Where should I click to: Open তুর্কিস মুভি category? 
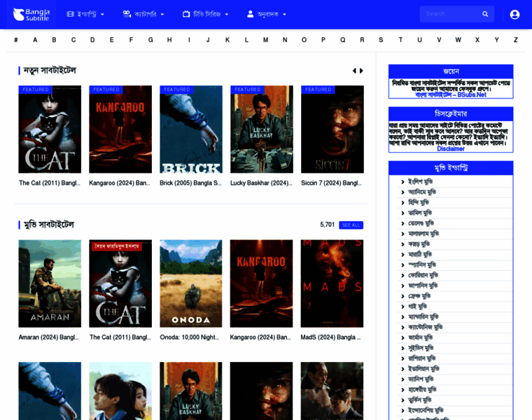point(420,400)
